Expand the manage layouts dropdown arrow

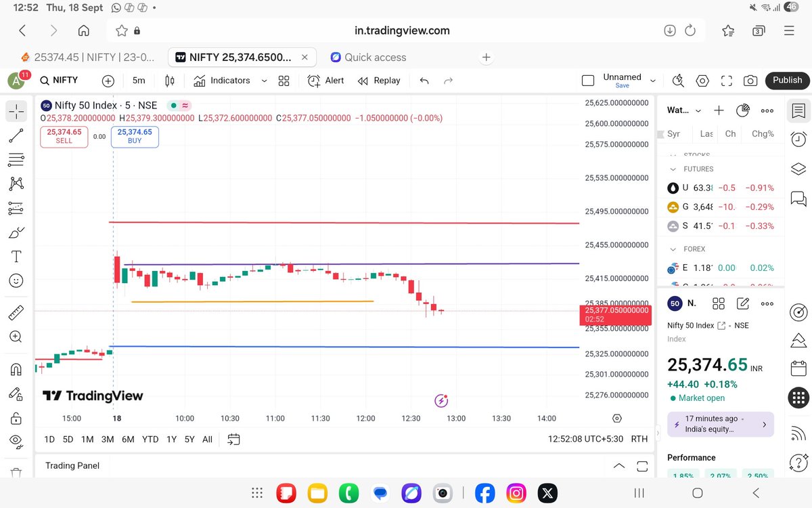tap(653, 81)
